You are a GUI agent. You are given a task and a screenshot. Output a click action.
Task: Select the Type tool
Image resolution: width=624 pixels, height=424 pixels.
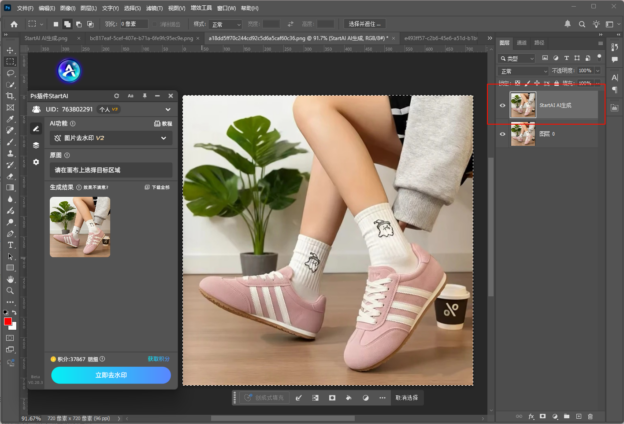click(x=10, y=244)
